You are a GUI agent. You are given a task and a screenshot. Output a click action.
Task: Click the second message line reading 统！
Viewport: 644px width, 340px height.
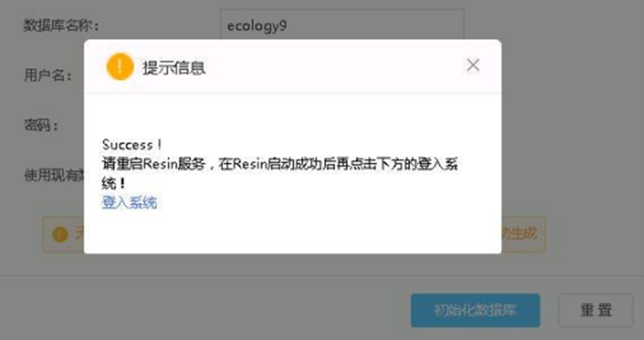[x=114, y=183]
